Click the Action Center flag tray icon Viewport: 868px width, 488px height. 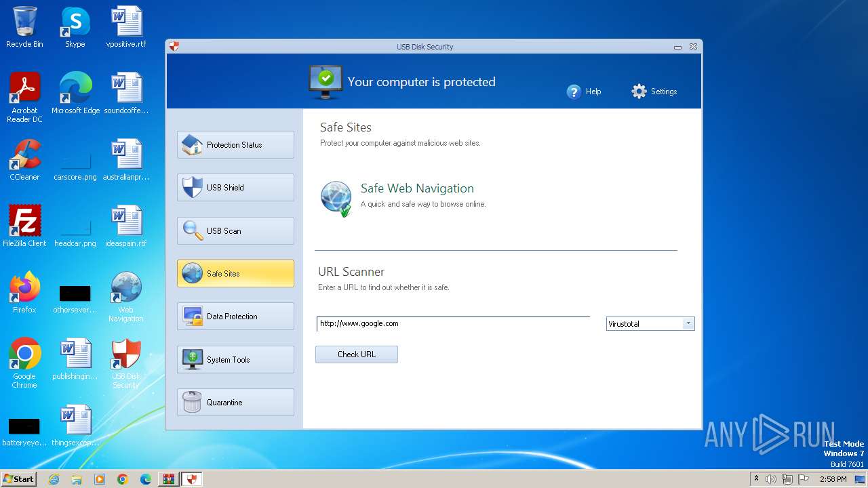click(x=804, y=479)
